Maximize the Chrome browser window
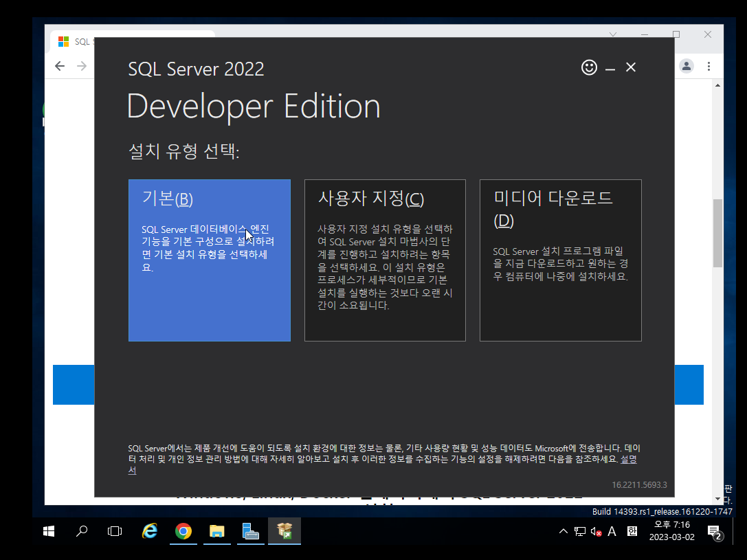The width and height of the screenshot is (747, 560). click(676, 34)
